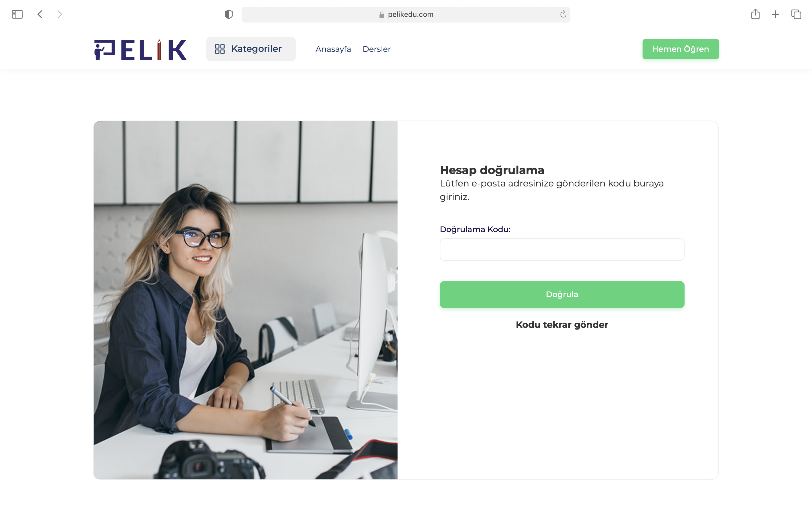Image resolution: width=812 pixels, height=507 pixels.
Task: Open the Anasayfa nav link
Action: pos(333,49)
